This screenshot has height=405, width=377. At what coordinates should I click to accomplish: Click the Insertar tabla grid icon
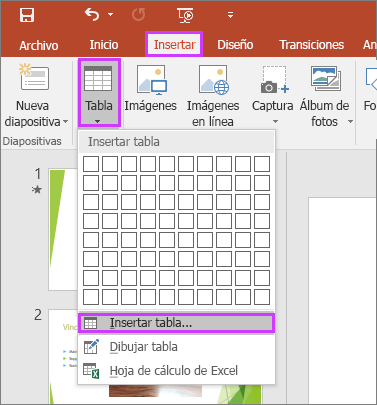coord(90,323)
